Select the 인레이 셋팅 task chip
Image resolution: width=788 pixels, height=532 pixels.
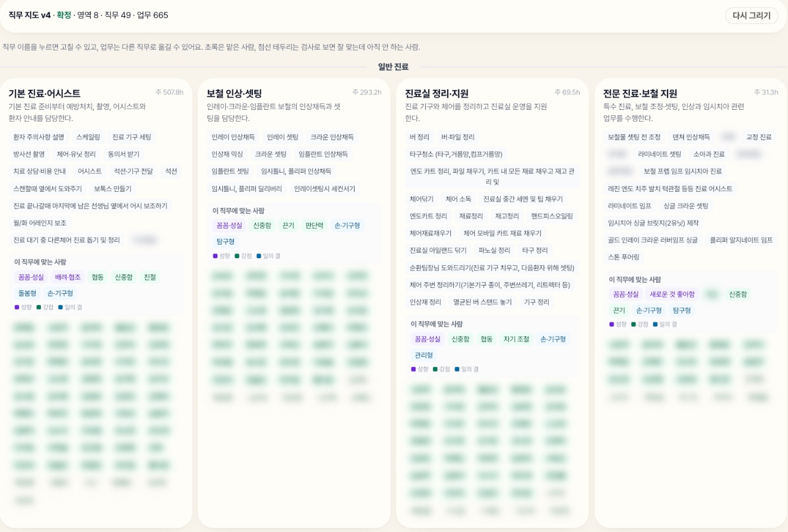(x=283, y=137)
